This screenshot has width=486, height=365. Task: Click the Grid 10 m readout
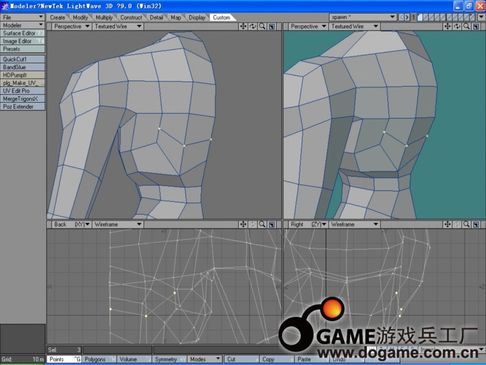pos(23,359)
